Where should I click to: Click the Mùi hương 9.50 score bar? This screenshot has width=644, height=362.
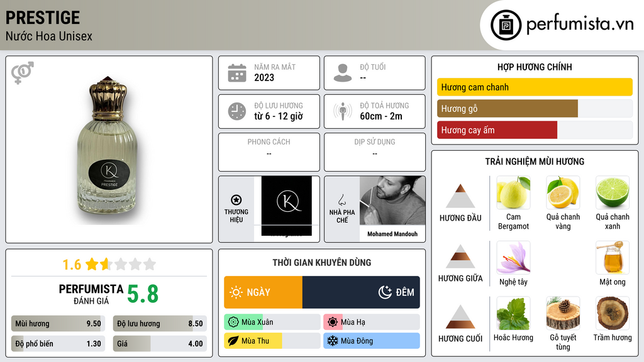point(58,324)
